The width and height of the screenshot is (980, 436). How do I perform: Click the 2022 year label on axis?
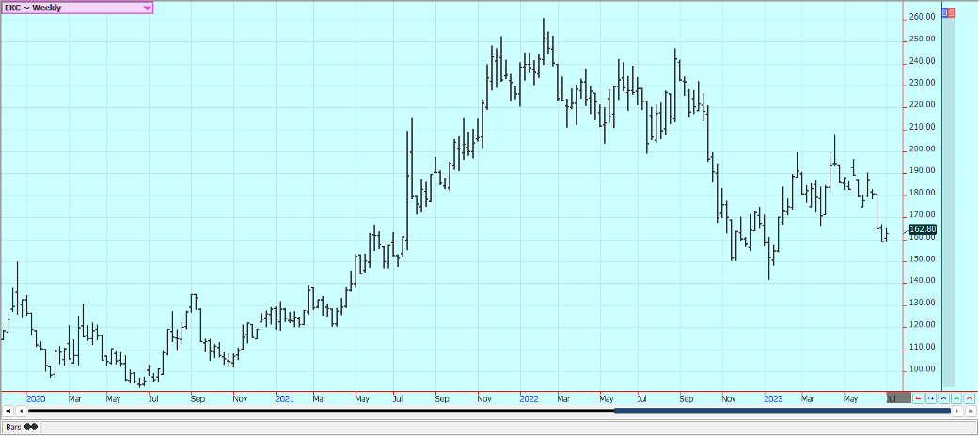[529, 397]
